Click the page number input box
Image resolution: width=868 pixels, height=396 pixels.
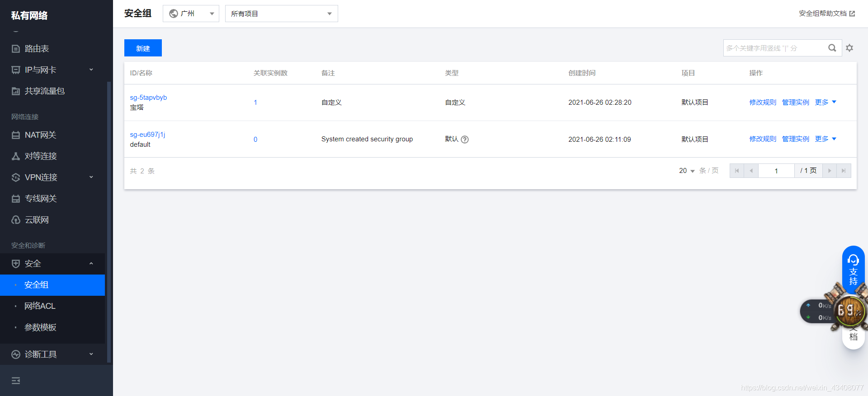(x=776, y=171)
